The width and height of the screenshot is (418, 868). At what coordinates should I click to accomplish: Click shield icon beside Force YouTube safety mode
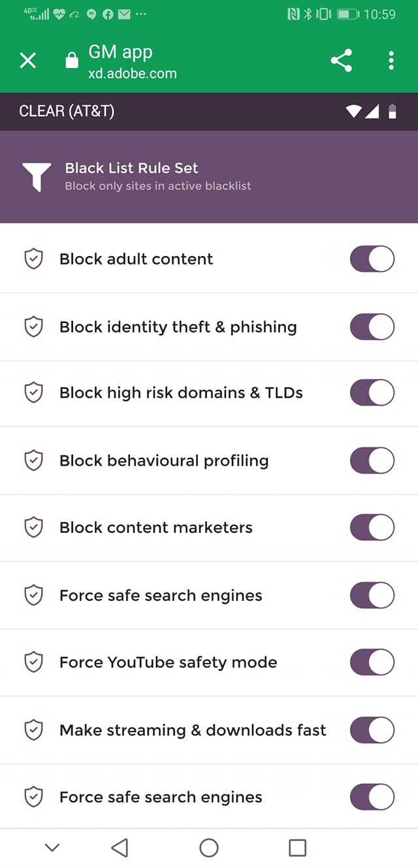tap(33, 662)
